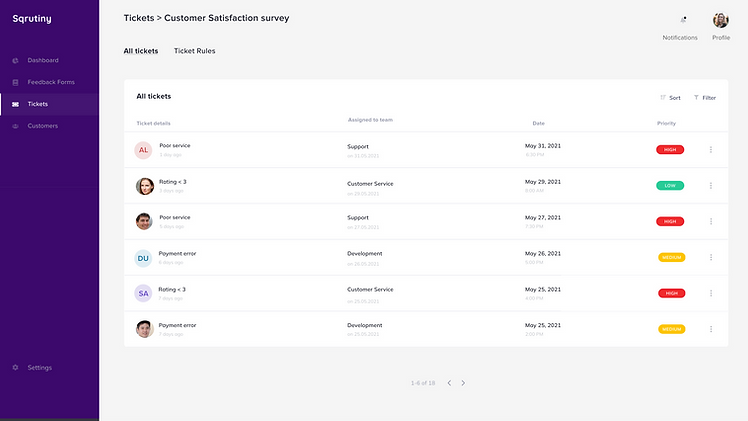748x421 pixels.
Task: Click the May 31, 2021 date
Action: 543,146
